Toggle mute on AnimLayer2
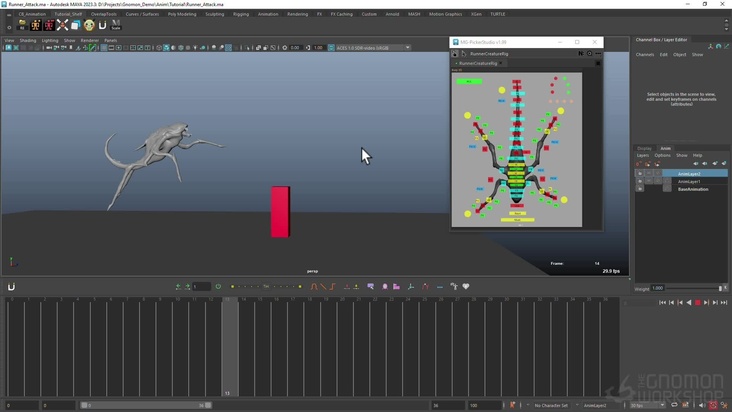 pos(640,174)
